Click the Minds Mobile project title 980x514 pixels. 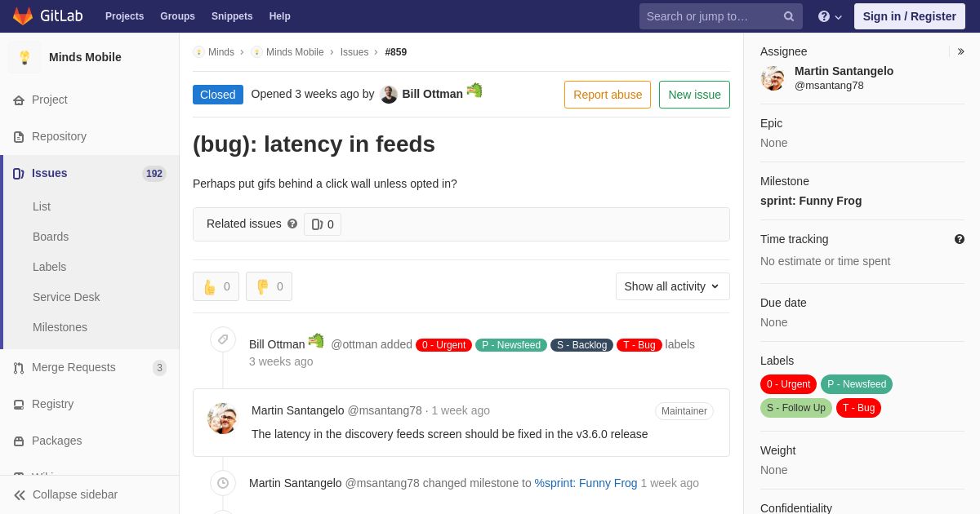[x=85, y=57]
